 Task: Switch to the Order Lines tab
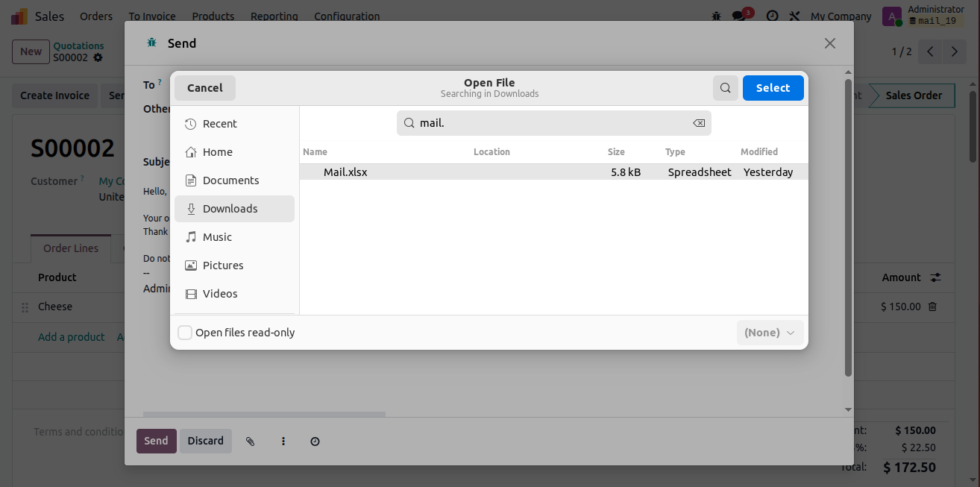(71, 248)
